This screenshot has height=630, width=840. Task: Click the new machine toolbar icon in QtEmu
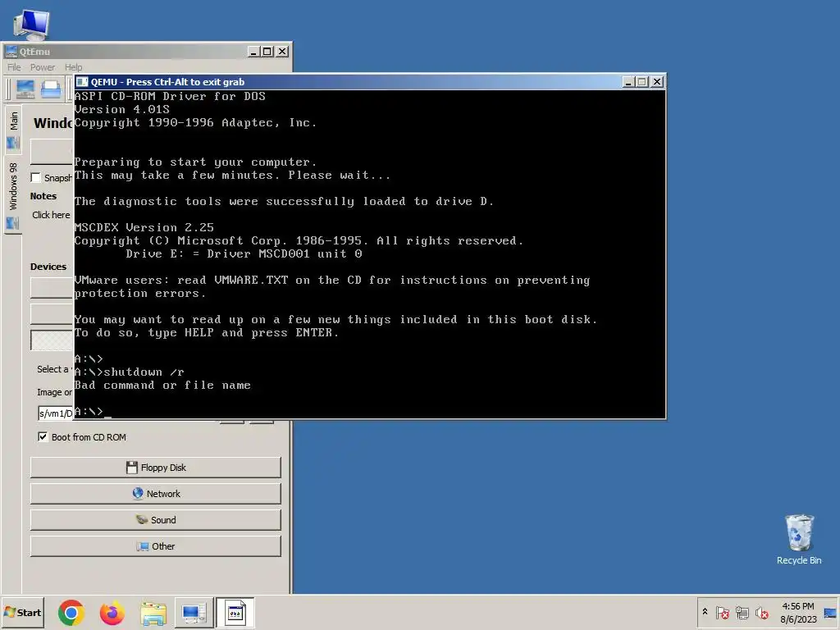(25, 89)
